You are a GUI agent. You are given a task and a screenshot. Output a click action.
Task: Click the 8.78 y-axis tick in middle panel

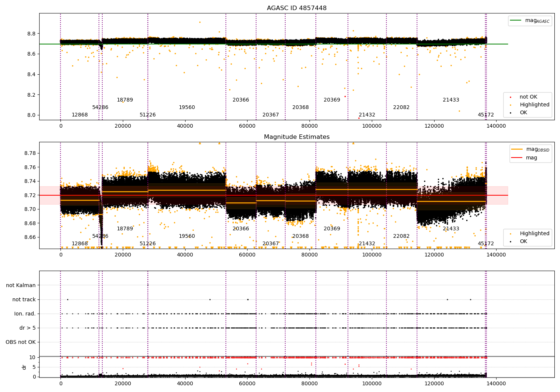coord(30,153)
